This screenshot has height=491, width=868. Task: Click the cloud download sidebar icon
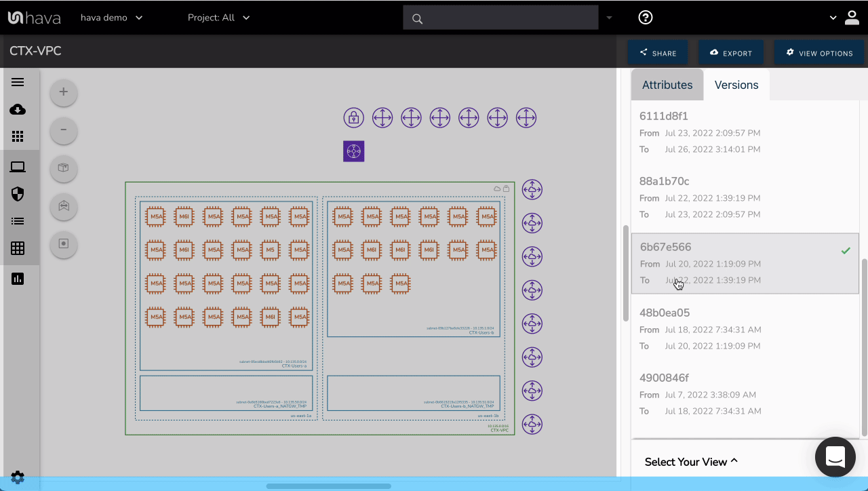[18, 109]
